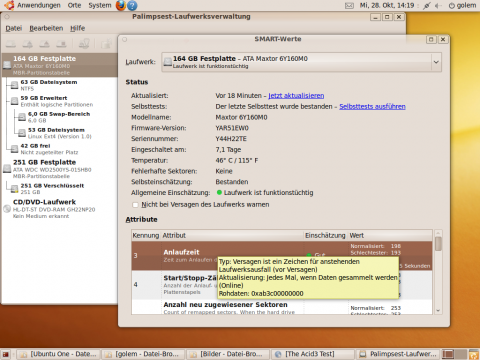Viewport: 480px width, 360px height.
Task: Click the drive-with-stop-square toolbar icon
Action: click(61, 44)
